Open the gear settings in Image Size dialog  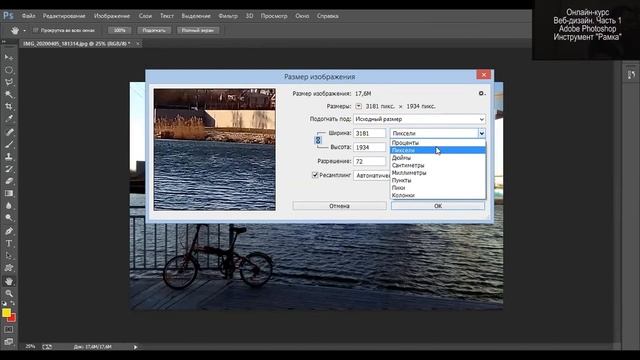tap(482, 93)
